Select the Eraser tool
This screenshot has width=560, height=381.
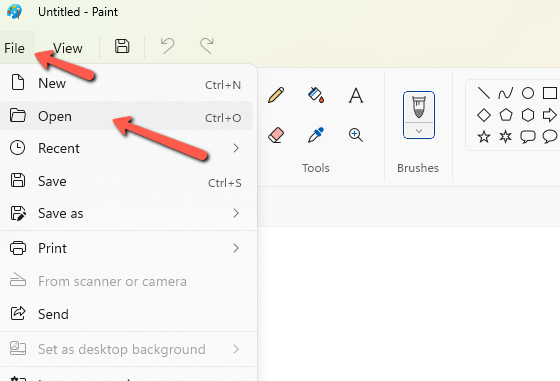click(276, 135)
